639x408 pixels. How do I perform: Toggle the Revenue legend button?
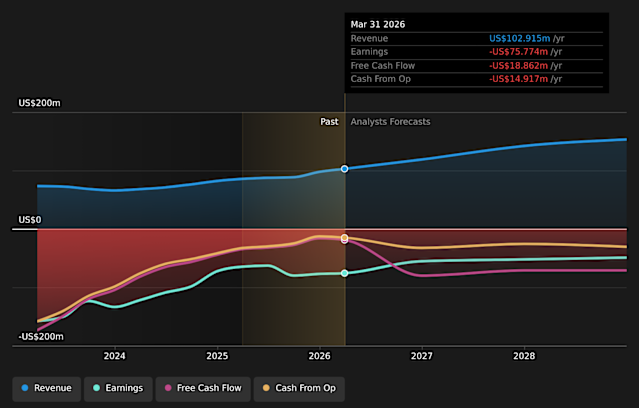point(46,388)
